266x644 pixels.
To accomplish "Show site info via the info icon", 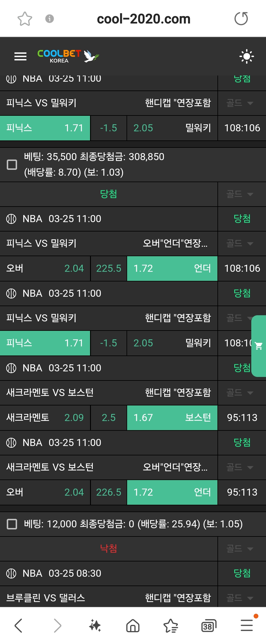I will (49, 19).
